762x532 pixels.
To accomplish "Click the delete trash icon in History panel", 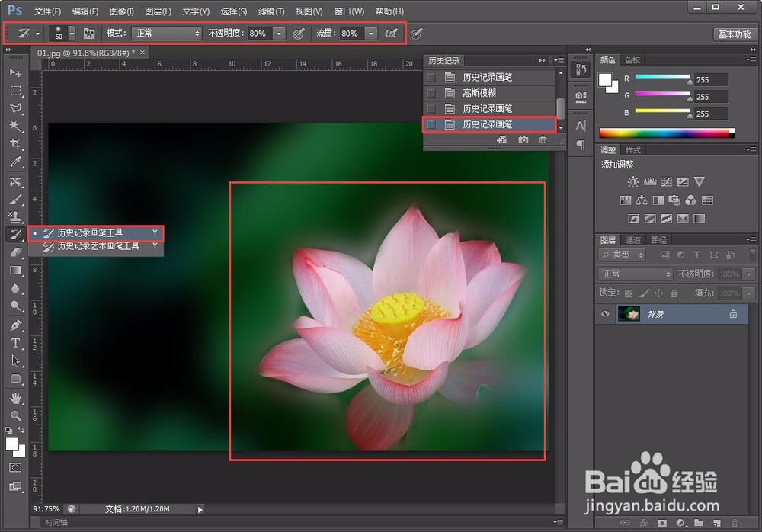I will 543,140.
